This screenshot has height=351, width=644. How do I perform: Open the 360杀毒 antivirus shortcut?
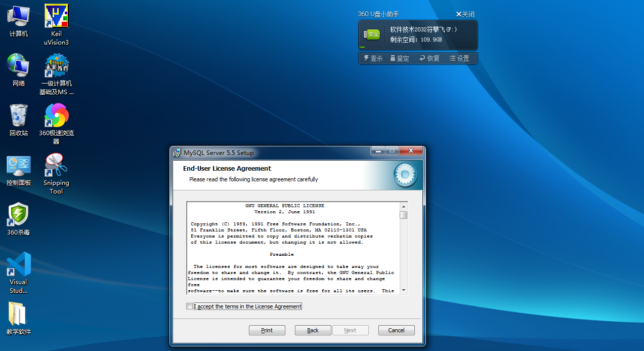(x=19, y=219)
